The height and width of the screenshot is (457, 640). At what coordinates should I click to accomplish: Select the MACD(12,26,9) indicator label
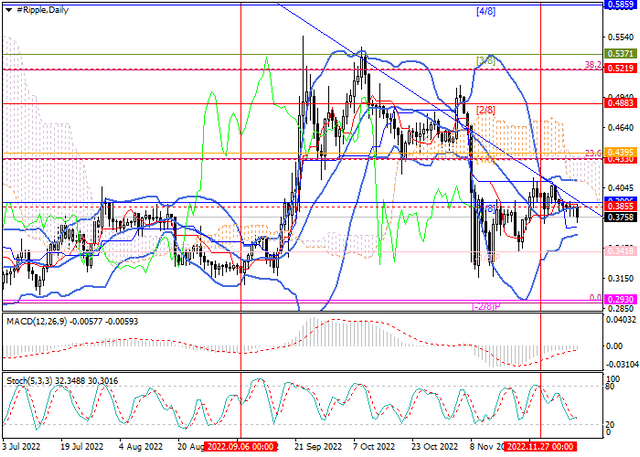tap(38, 322)
